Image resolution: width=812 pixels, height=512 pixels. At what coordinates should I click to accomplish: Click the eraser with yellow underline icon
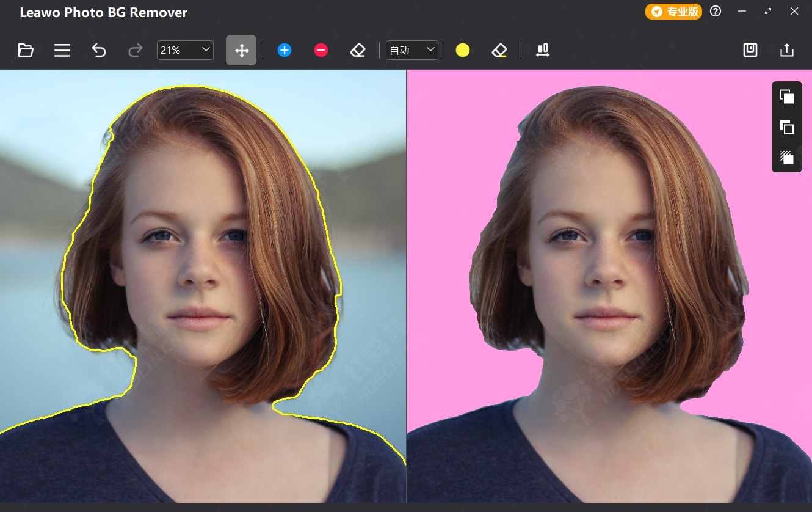[x=499, y=50]
